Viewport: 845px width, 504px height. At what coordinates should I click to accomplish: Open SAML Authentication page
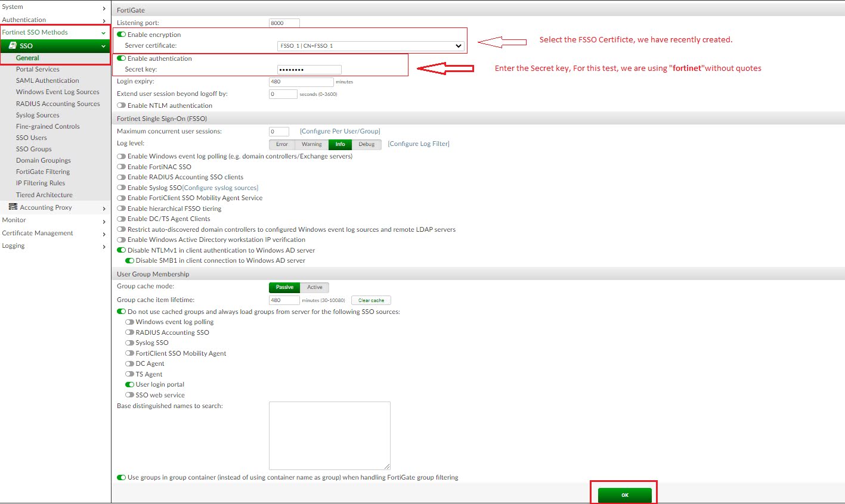[48, 80]
